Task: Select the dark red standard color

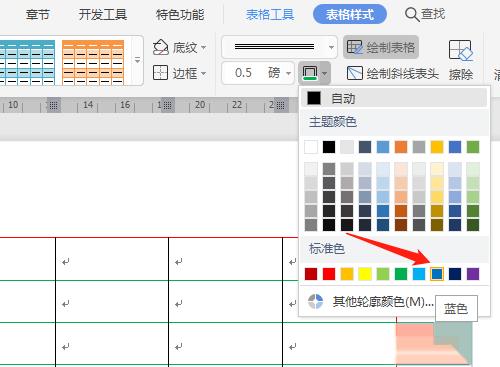Action: tap(311, 274)
